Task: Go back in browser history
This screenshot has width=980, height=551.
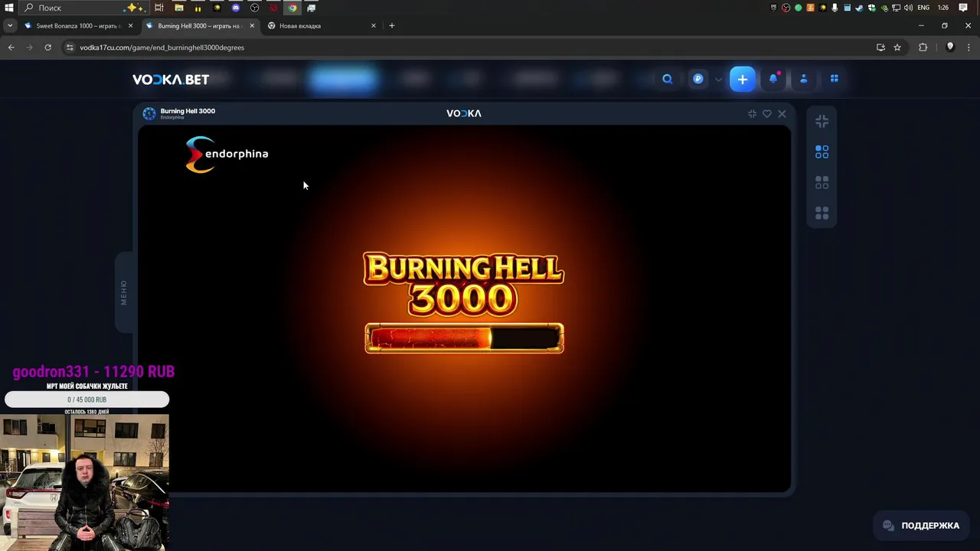Action: pyautogui.click(x=11, y=47)
